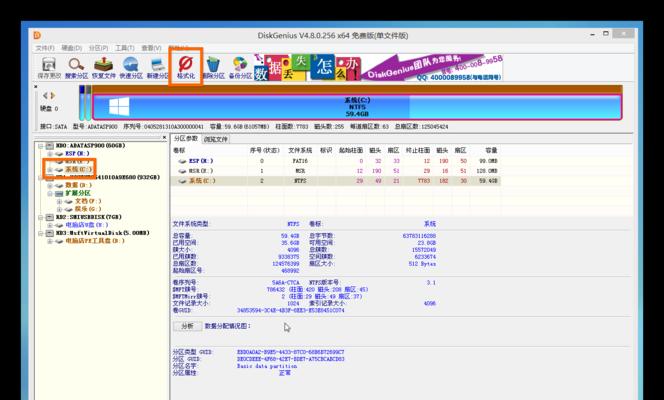
Task: Click the 保存更改 save changes toolbar icon
Action: pos(49,68)
